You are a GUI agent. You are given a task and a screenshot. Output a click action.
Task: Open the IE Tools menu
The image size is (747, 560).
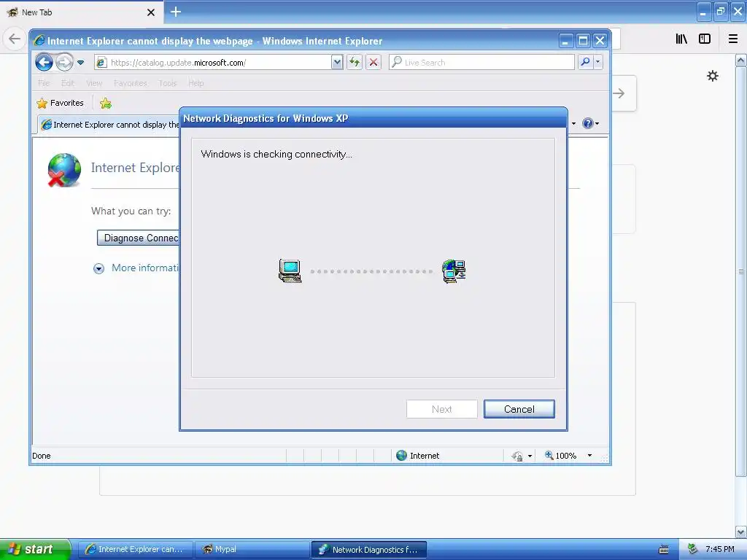[x=168, y=83]
